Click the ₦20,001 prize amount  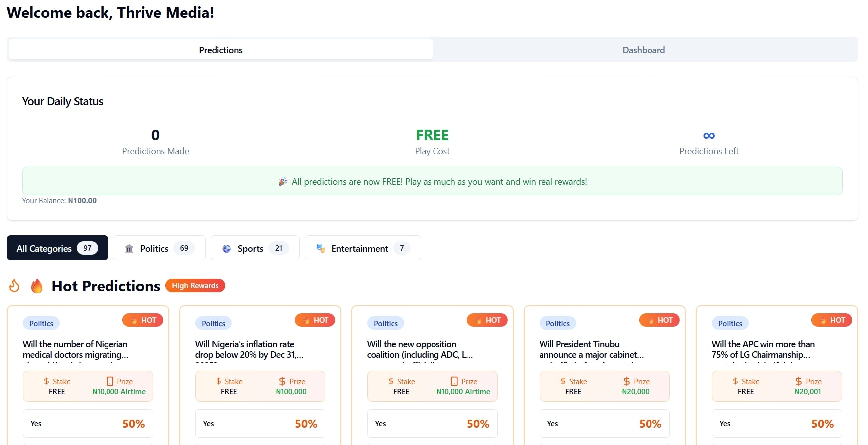808,392
